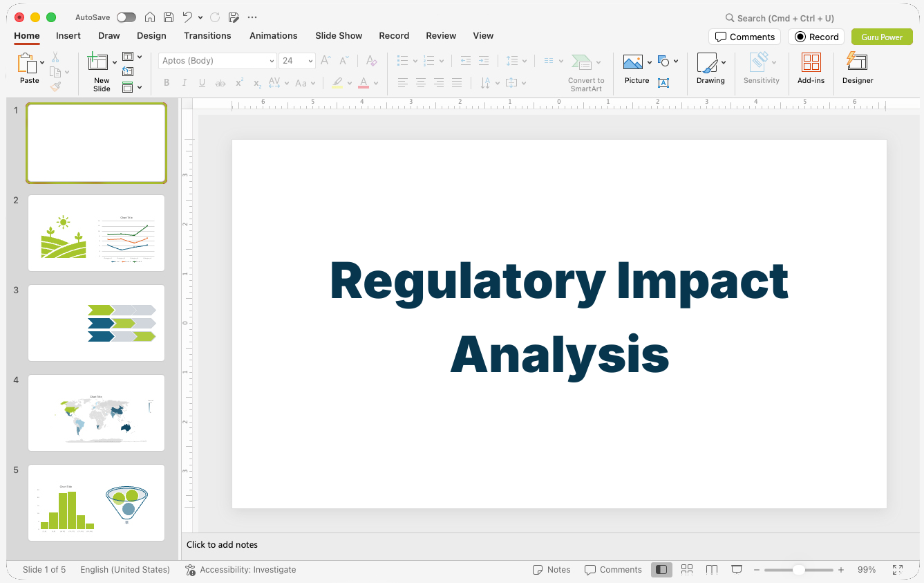Image resolution: width=924 pixels, height=583 pixels.
Task: Click the green Guru Power button
Action: click(x=882, y=37)
